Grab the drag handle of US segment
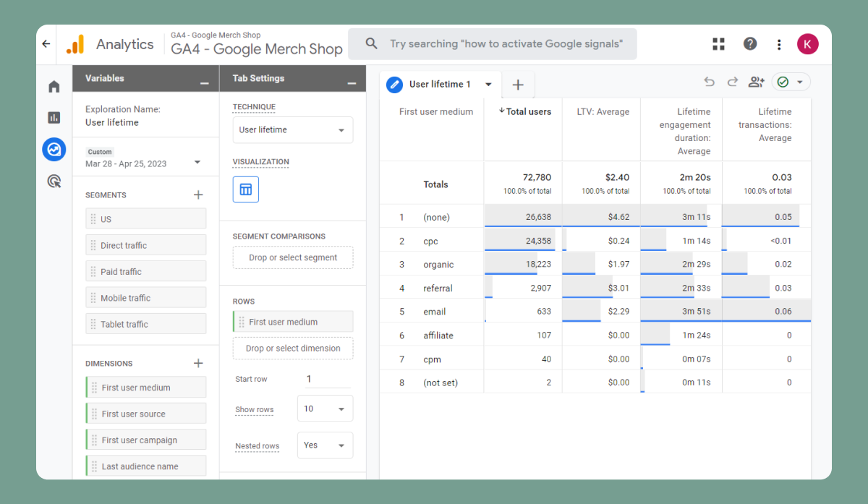The image size is (868, 504). (93, 219)
